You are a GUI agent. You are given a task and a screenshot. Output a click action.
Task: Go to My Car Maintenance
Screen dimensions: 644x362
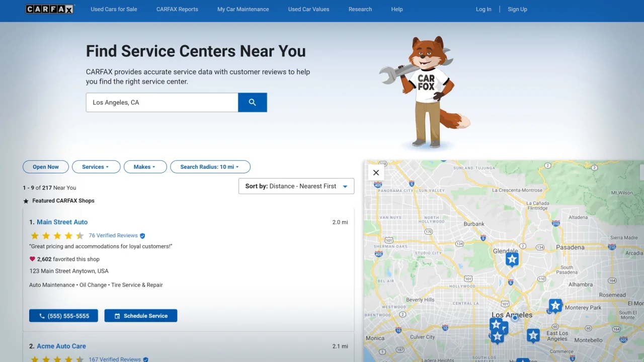(x=243, y=9)
